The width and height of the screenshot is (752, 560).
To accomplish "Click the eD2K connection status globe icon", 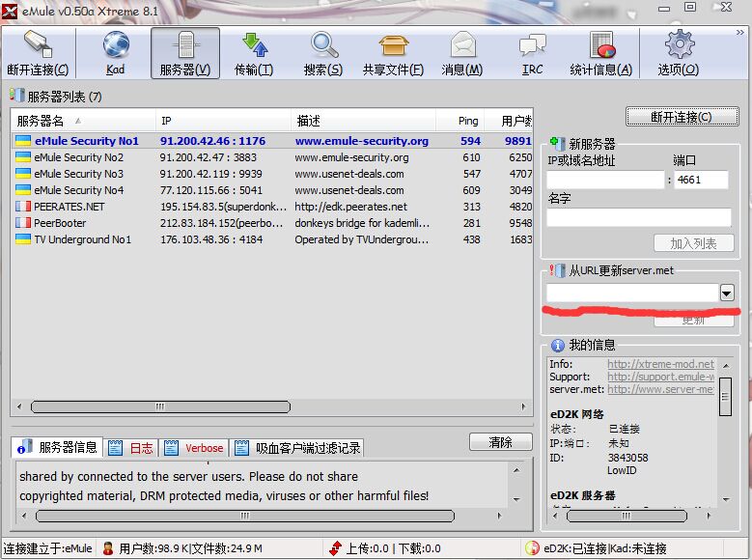I will tap(532, 548).
